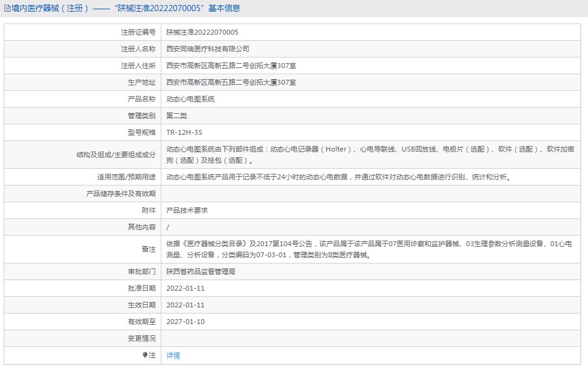Image resolution: width=588 pixels, height=368 pixels.
Task: Select approving department 陕西省药品监督管理局
Action: (201, 272)
